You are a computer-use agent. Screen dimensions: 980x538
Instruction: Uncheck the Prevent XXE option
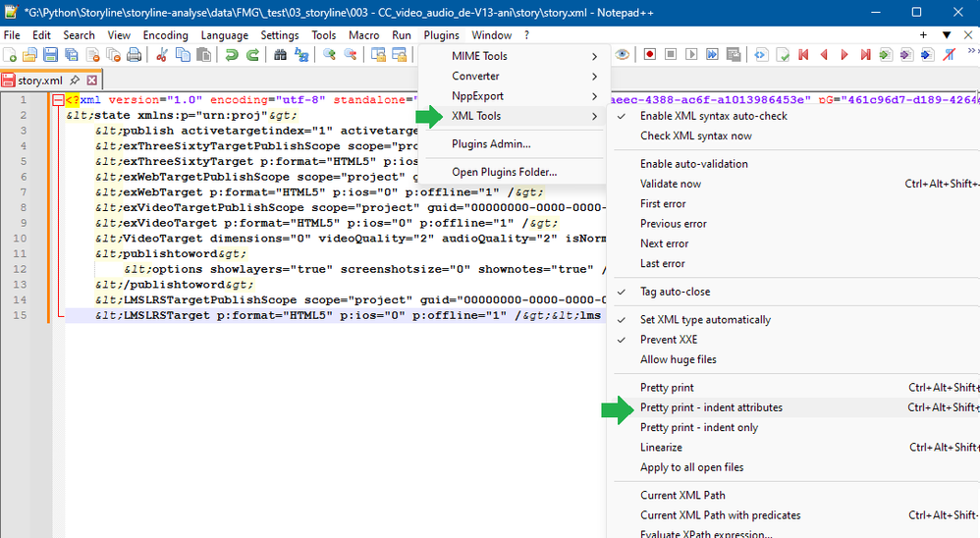pos(669,340)
